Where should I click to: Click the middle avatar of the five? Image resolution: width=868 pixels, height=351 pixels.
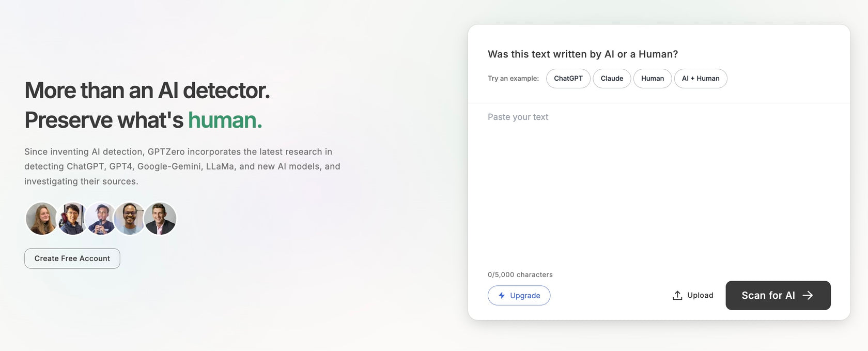point(101,219)
